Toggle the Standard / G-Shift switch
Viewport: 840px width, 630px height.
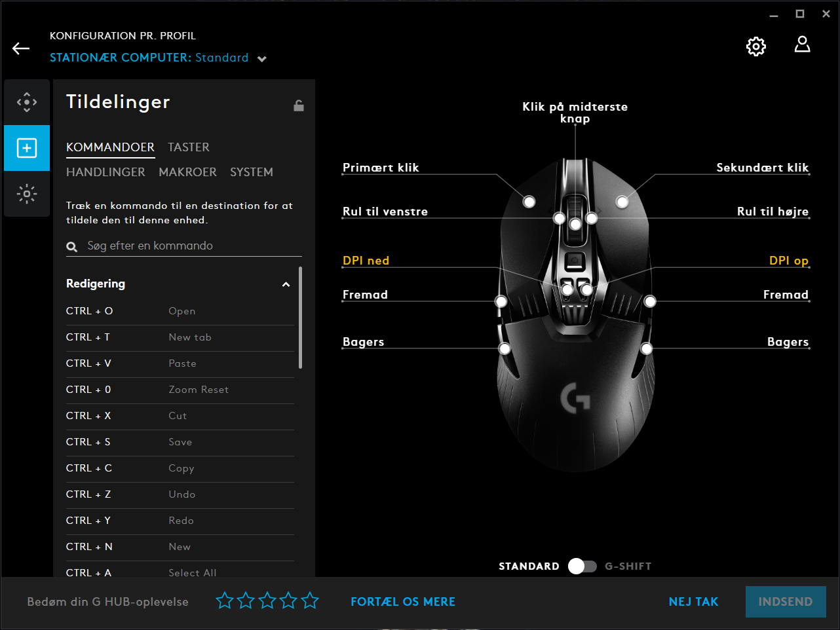(x=582, y=566)
